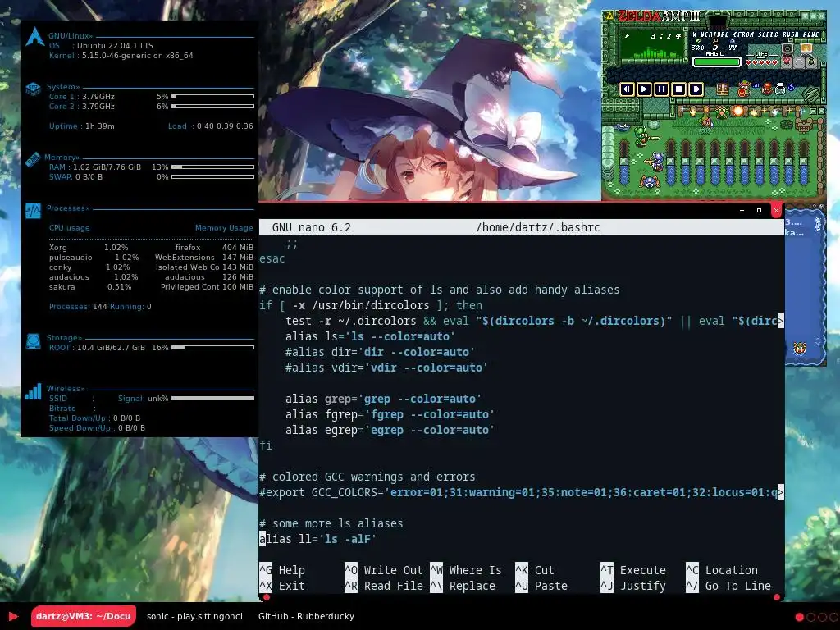Click ^J Justify in nano
The image size is (840, 630).
click(x=634, y=586)
